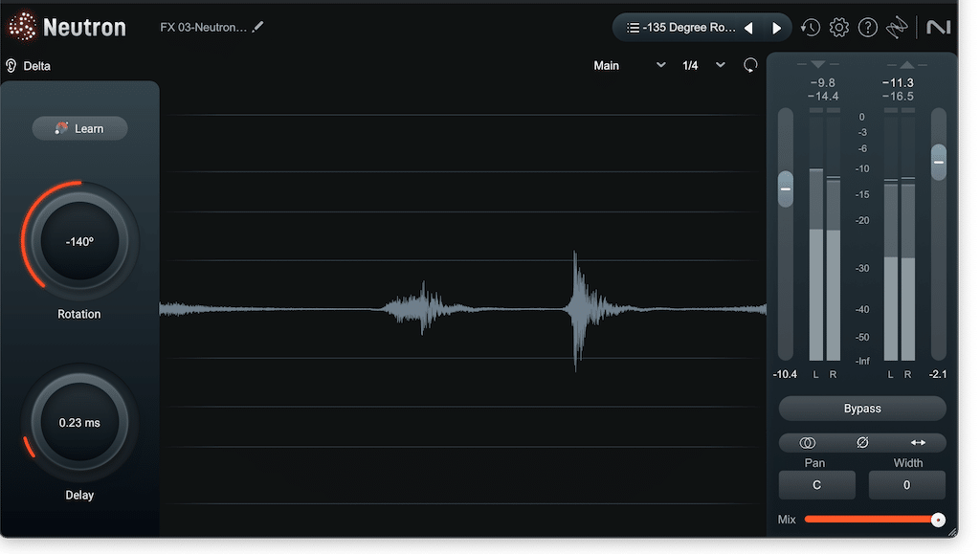This screenshot has height=554, width=980.
Task: Go to the next preset
Action: click(776, 28)
